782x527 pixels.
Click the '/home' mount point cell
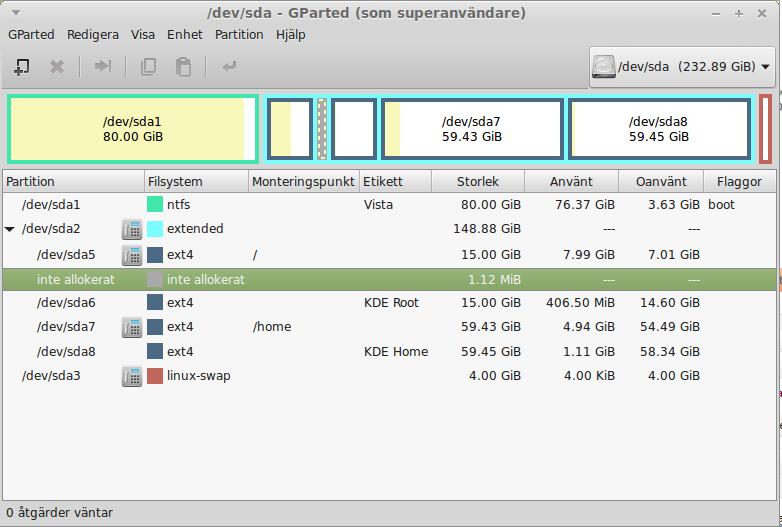tap(272, 327)
